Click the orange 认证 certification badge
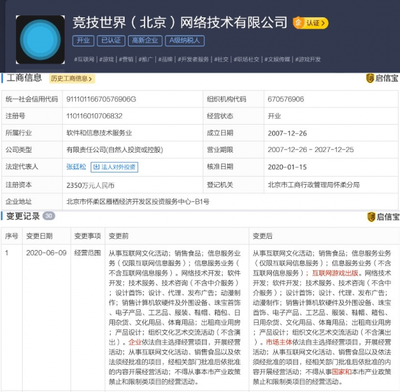 click(310, 23)
